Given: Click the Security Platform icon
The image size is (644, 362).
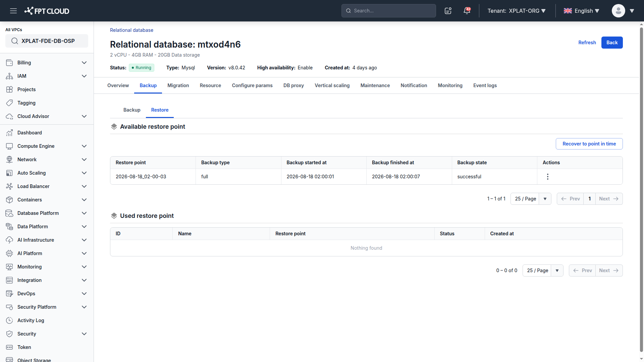Looking at the screenshot, I should [x=9, y=307].
